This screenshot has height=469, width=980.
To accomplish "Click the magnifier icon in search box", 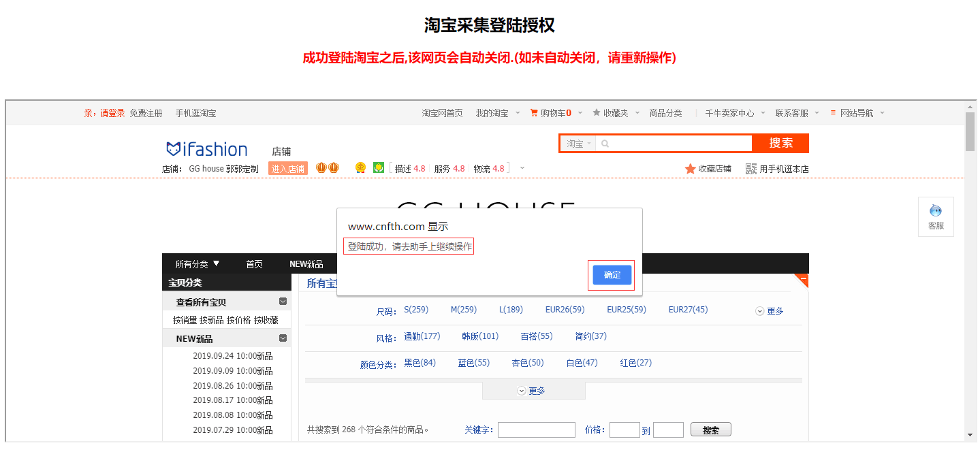I will 605,144.
